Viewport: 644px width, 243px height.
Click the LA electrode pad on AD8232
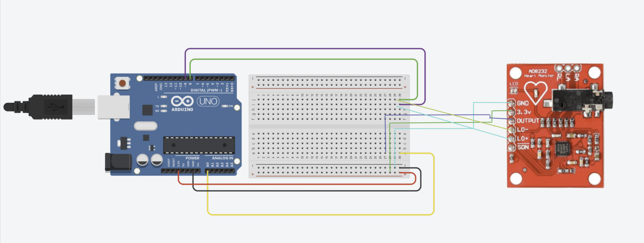pos(568,68)
